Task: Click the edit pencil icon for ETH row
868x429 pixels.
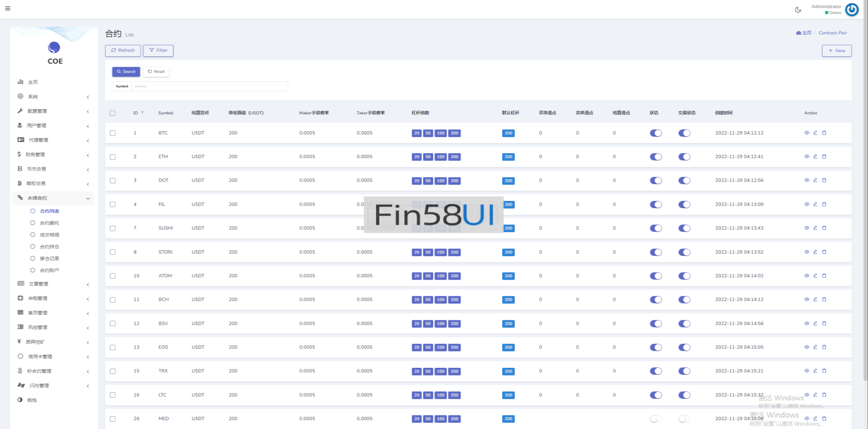Action: pyautogui.click(x=815, y=157)
